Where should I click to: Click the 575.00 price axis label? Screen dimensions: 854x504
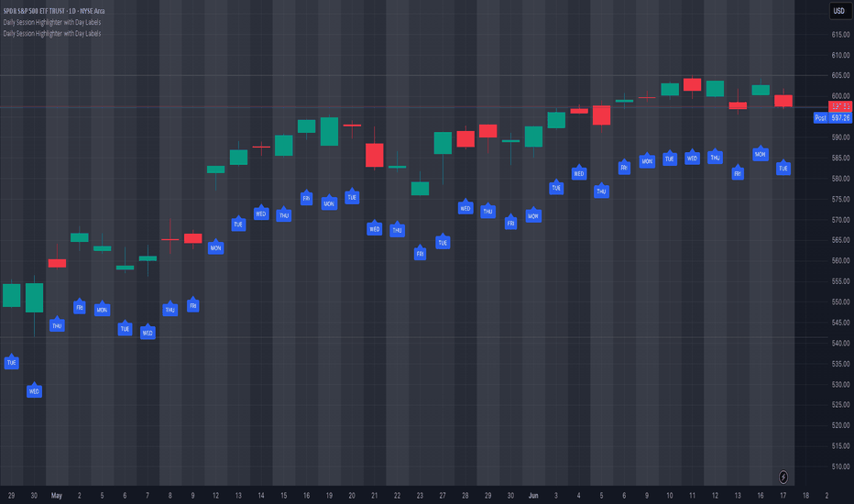(840, 200)
